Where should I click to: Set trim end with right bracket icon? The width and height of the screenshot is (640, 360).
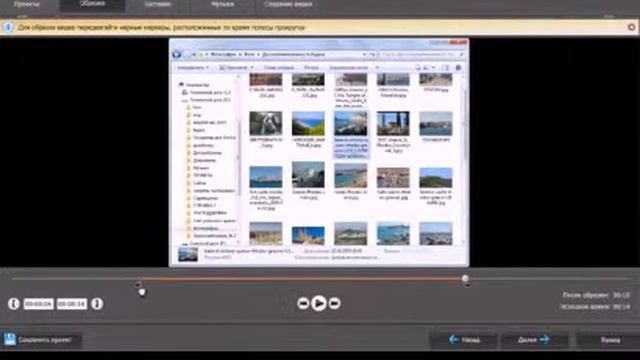point(97,304)
